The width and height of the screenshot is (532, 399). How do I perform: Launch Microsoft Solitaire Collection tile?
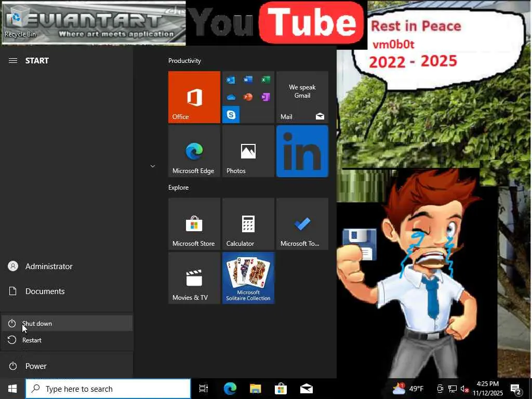click(x=248, y=278)
